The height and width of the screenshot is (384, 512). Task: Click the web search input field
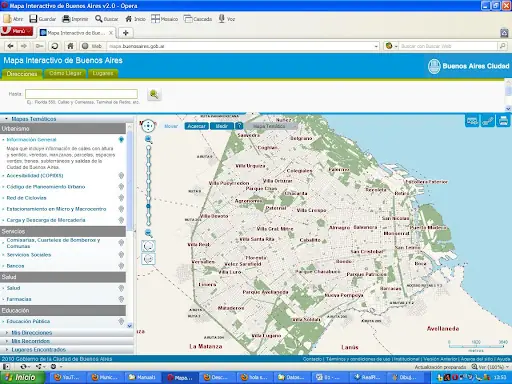[448, 46]
